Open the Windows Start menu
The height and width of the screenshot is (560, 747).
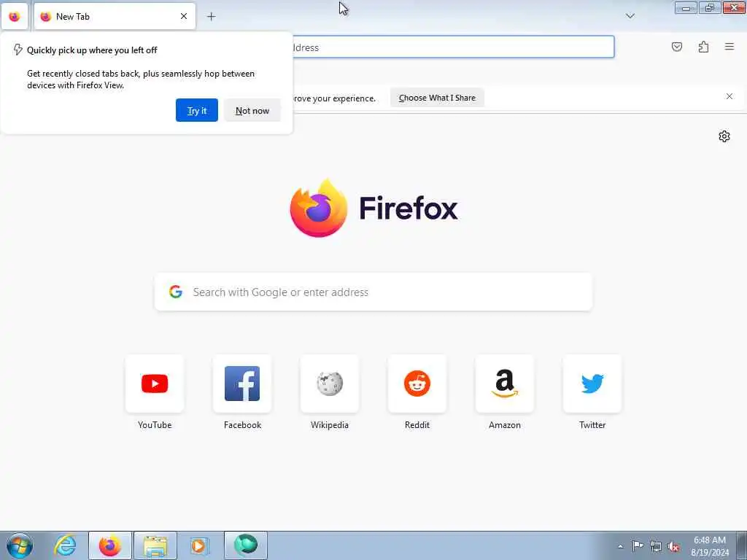point(20,545)
